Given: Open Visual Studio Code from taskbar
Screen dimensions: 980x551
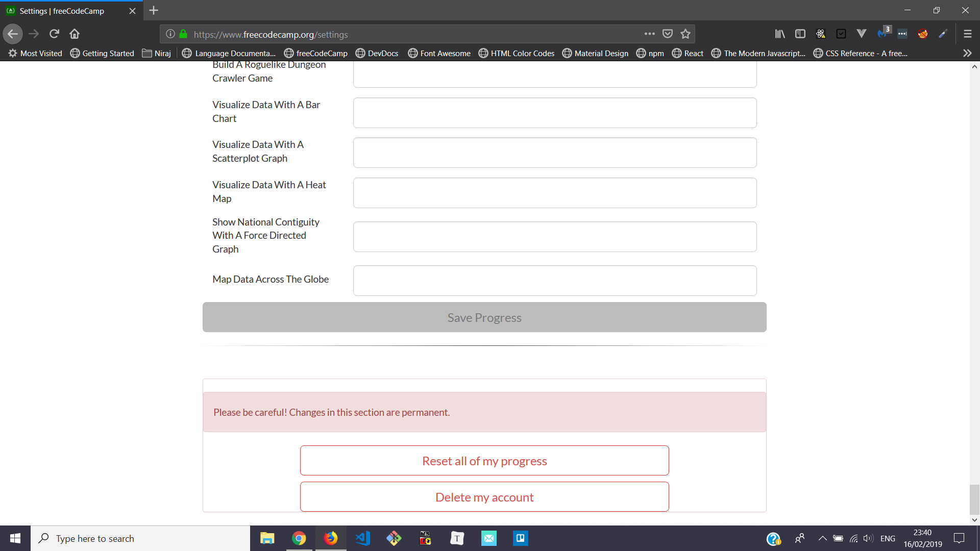Looking at the screenshot, I should coord(362,538).
